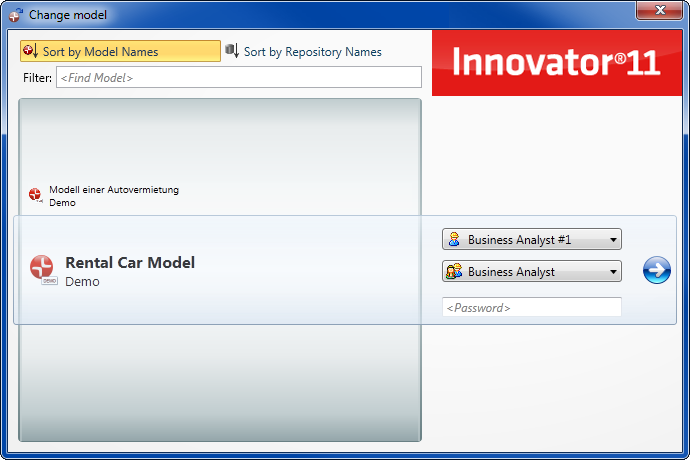This screenshot has width=690, height=460.
Task: Click the group icon in the Business Analyst role box
Action: coord(455,272)
